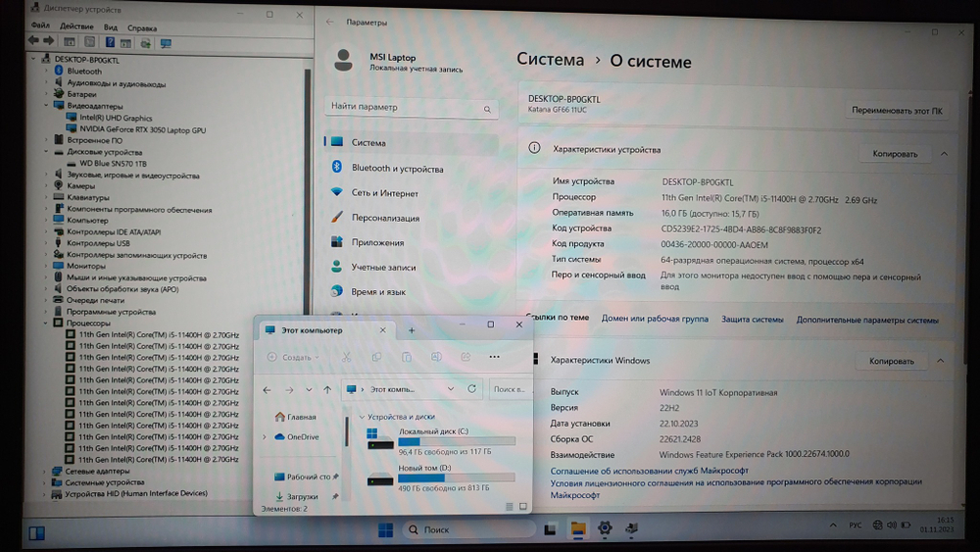Viewport: 980px width, 552px height.
Task: Open the Windows Start button on taskbar
Action: [x=386, y=530]
